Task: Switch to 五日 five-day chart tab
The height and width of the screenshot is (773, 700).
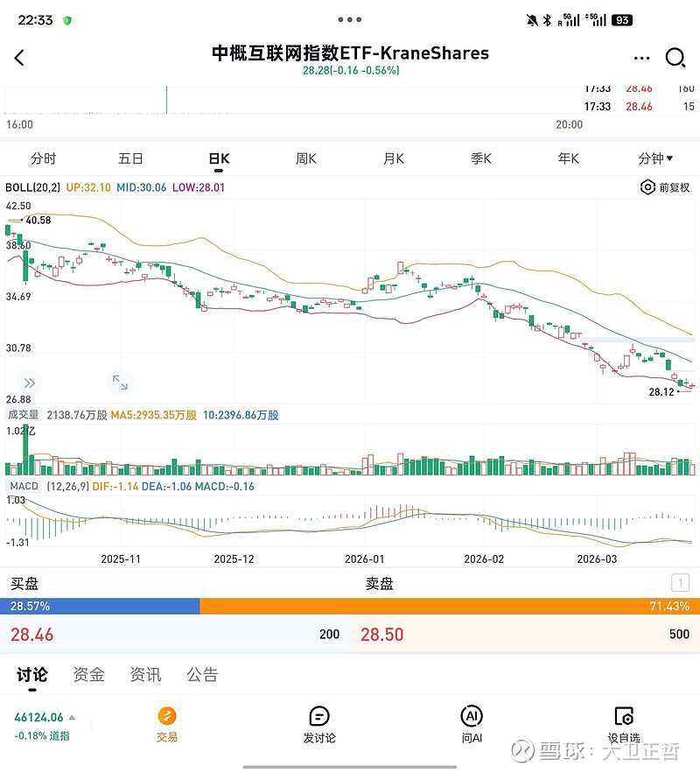Action: click(130, 158)
